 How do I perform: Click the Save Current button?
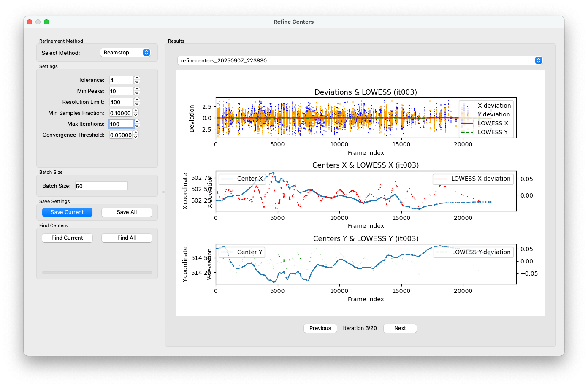point(67,212)
